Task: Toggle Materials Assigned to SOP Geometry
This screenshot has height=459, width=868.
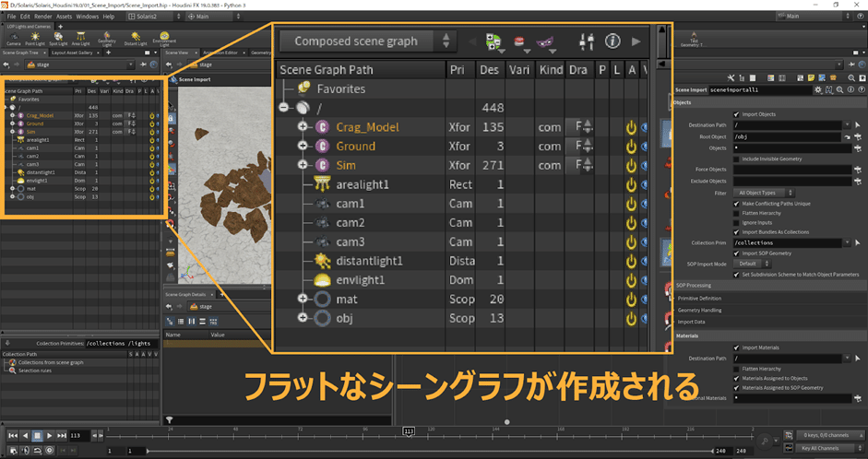Action: click(736, 388)
